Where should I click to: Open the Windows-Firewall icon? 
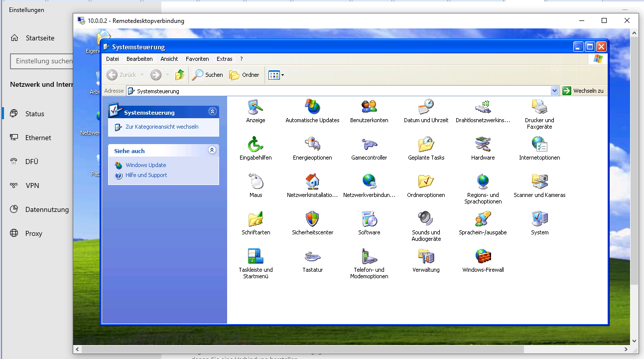(483, 256)
